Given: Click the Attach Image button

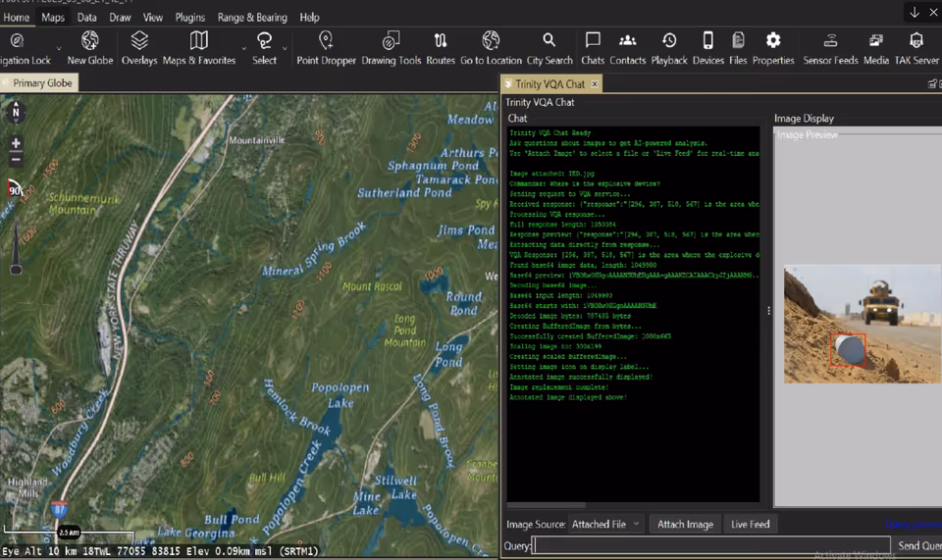Looking at the screenshot, I should pyautogui.click(x=685, y=524).
